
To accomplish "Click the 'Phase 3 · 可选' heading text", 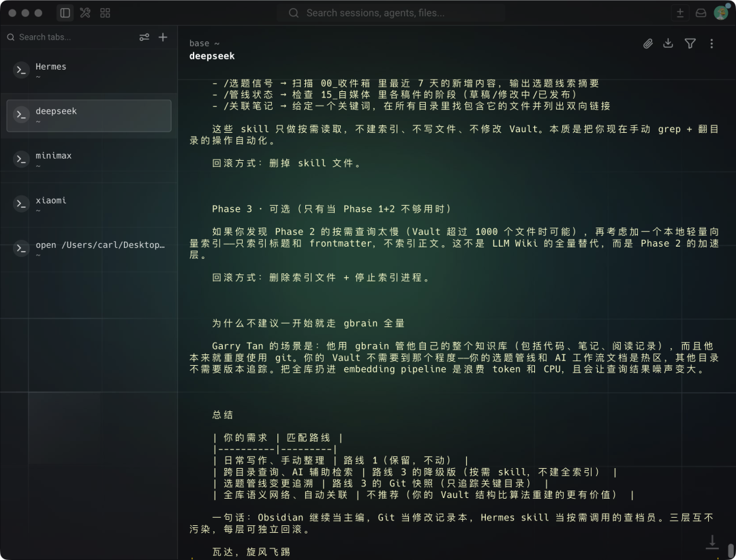I will click(331, 209).
